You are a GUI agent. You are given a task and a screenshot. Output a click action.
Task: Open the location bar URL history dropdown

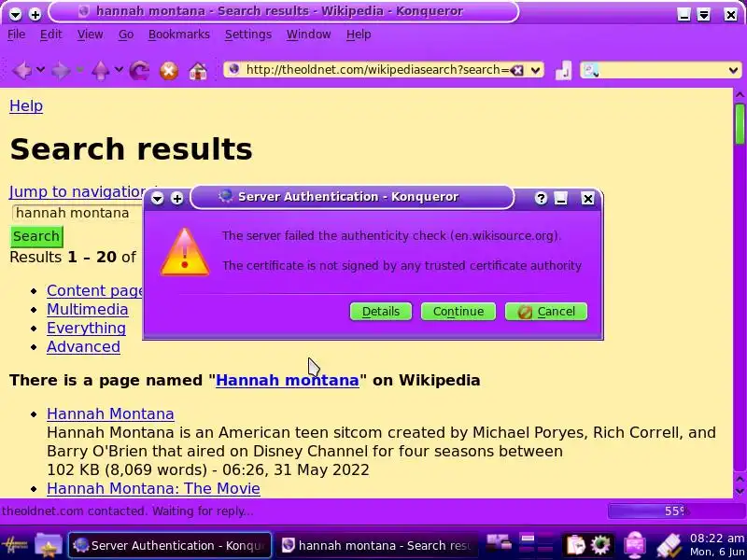(x=535, y=71)
